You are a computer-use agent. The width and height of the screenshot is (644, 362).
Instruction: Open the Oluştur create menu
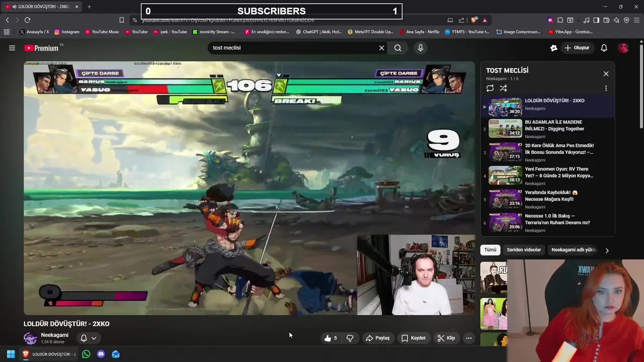[577, 48]
